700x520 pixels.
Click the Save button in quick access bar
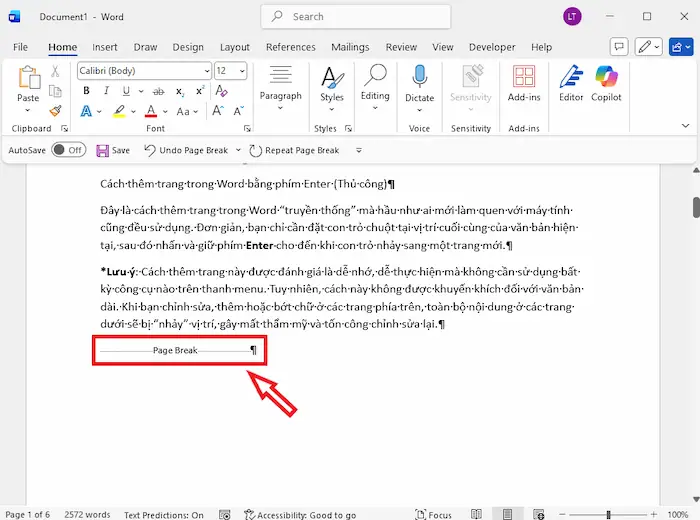pyautogui.click(x=113, y=150)
